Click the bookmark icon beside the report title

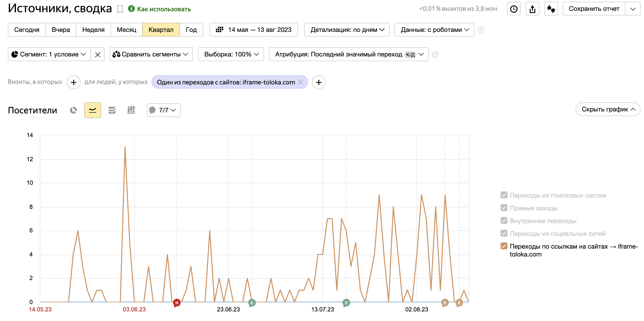coord(120,10)
